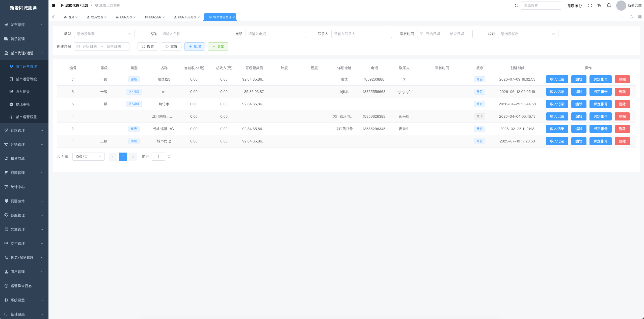The height and width of the screenshot is (319, 644).
Task: Toggle fullscreen mode icon
Action: 589,6
